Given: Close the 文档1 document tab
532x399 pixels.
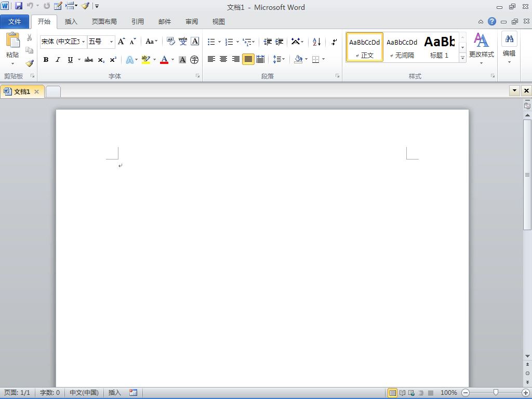Looking at the screenshot, I should pos(37,91).
